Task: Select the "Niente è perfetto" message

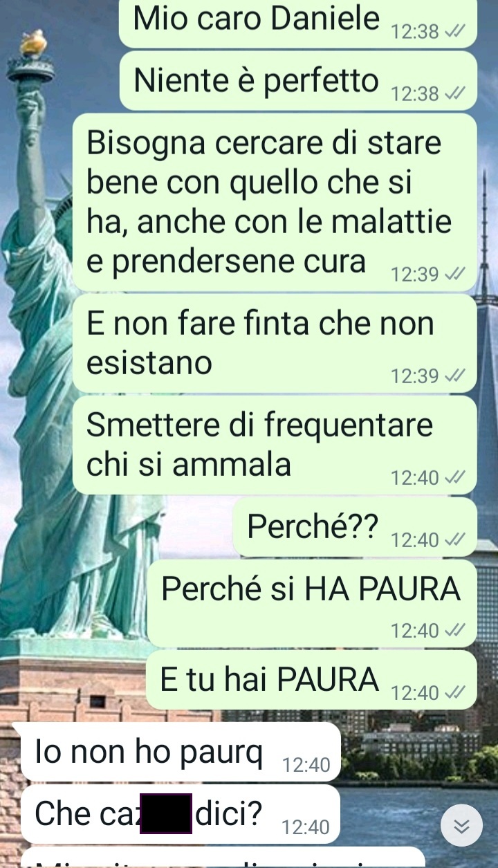Action: coord(298,81)
